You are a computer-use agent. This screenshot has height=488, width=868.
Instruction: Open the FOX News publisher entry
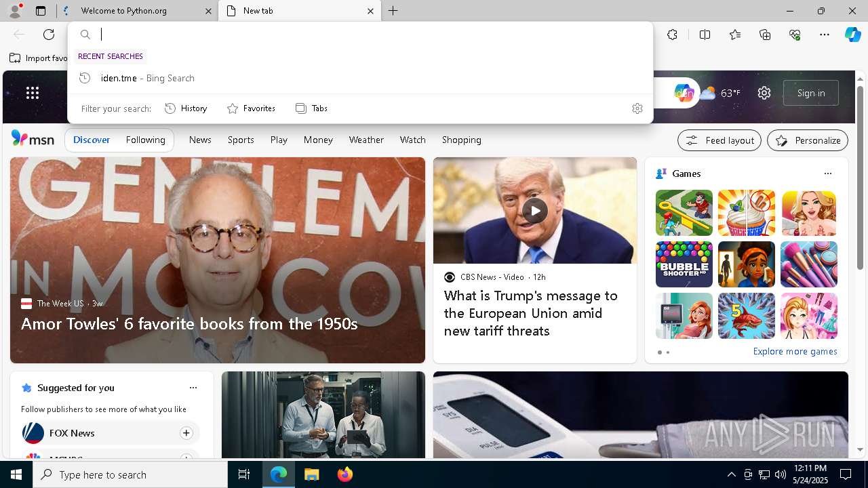click(72, 433)
